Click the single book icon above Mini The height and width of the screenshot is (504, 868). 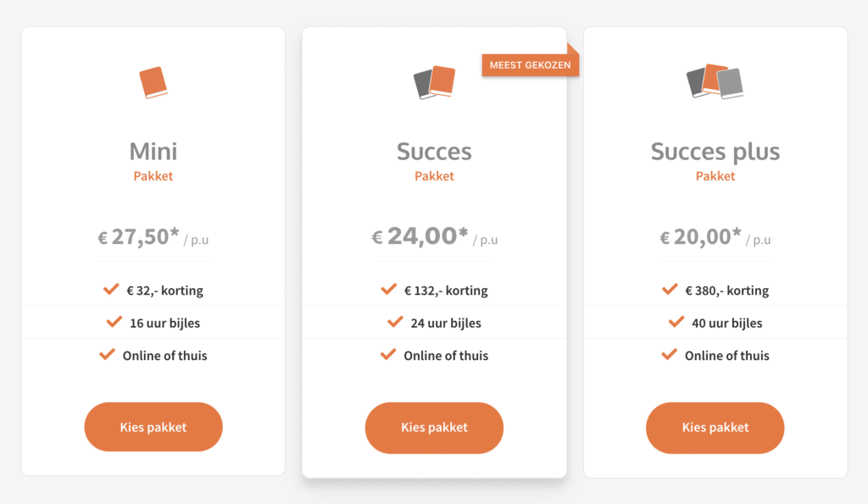[x=153, y=83]
